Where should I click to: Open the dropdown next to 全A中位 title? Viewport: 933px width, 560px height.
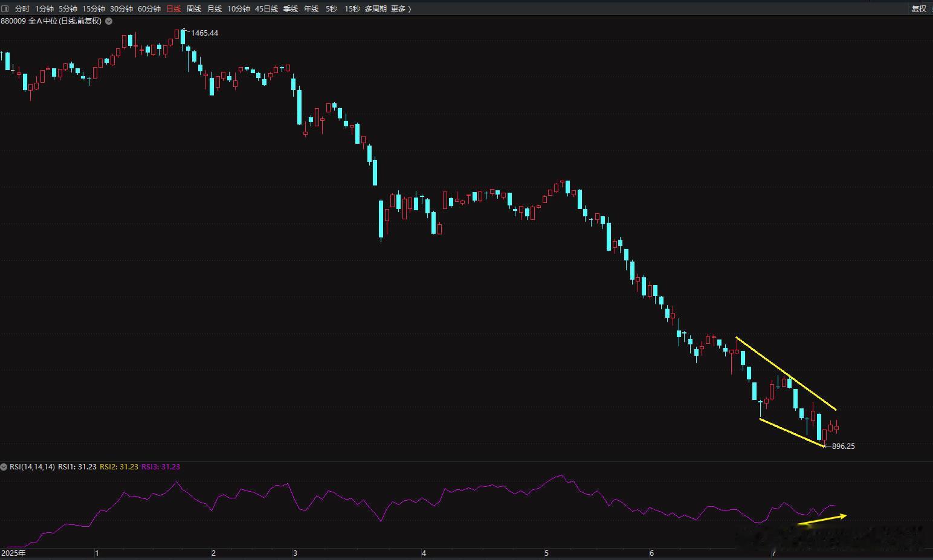[109, 21]
